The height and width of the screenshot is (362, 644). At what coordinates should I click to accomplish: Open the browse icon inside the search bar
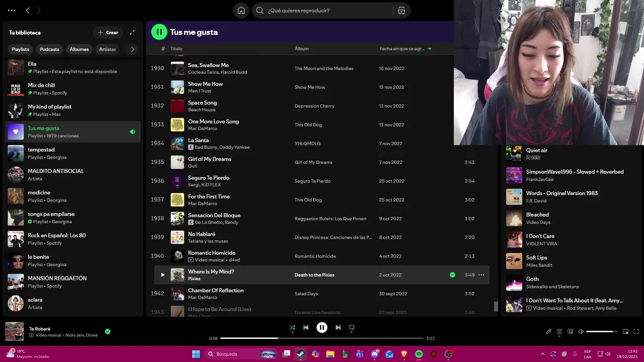pyautogui.click(x=401, y=11)
